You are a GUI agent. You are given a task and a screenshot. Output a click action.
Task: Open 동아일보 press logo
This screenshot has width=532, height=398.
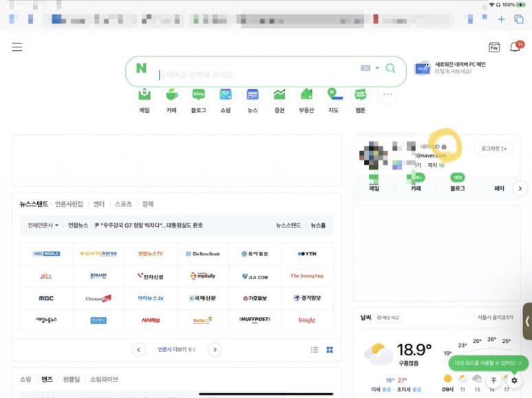(255, 254)
